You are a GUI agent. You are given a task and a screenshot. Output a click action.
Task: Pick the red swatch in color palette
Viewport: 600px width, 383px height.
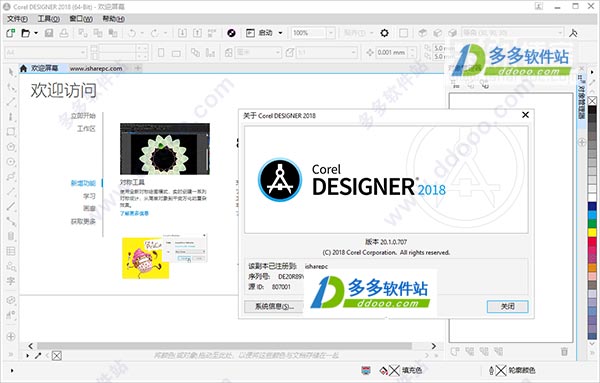coord(592,241)
